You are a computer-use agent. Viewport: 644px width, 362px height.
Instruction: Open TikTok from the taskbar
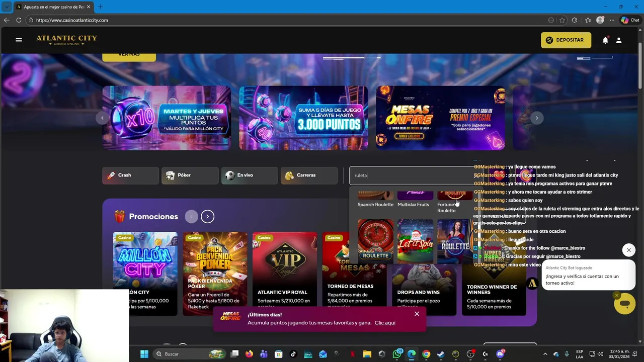(293, 354)
